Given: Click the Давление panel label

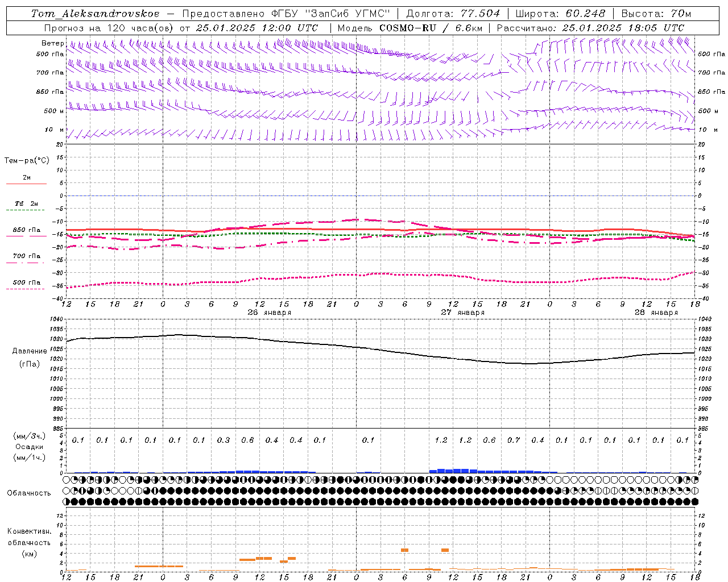Looking at the screenshot, I should point(30,351).
